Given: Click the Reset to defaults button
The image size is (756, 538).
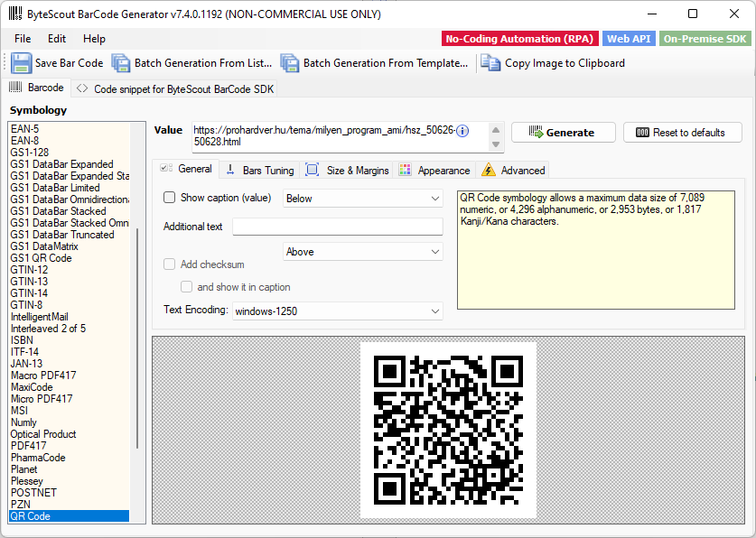Looking at the screenshot, I should (682, 133).
